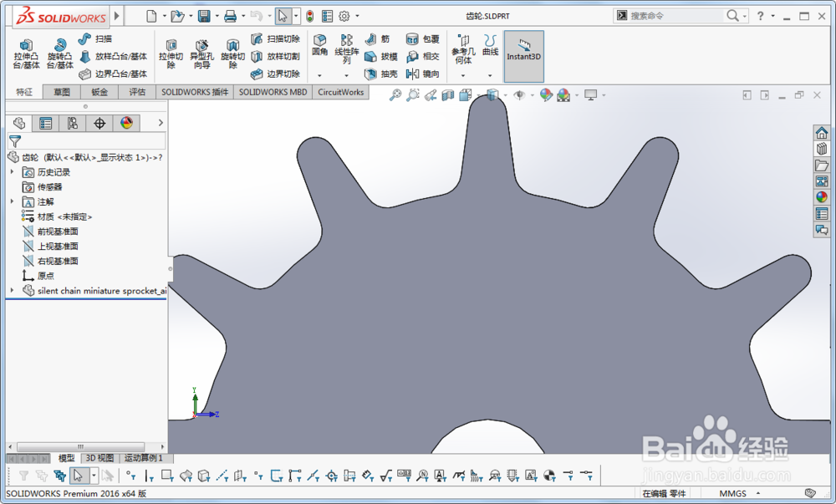Click the Print icon
Image resolution: width=836 pixels, height=504 pixels.
pos(231,17)
